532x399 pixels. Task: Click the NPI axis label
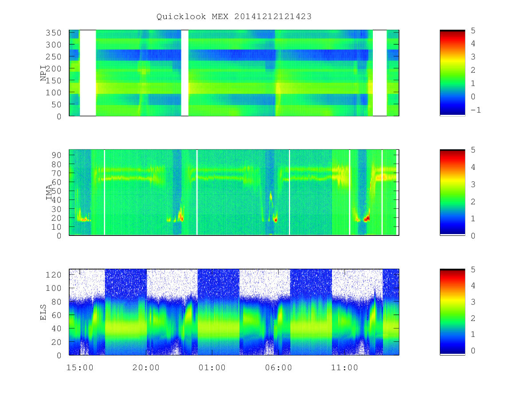pyautogui.click(x=43, y=73)
